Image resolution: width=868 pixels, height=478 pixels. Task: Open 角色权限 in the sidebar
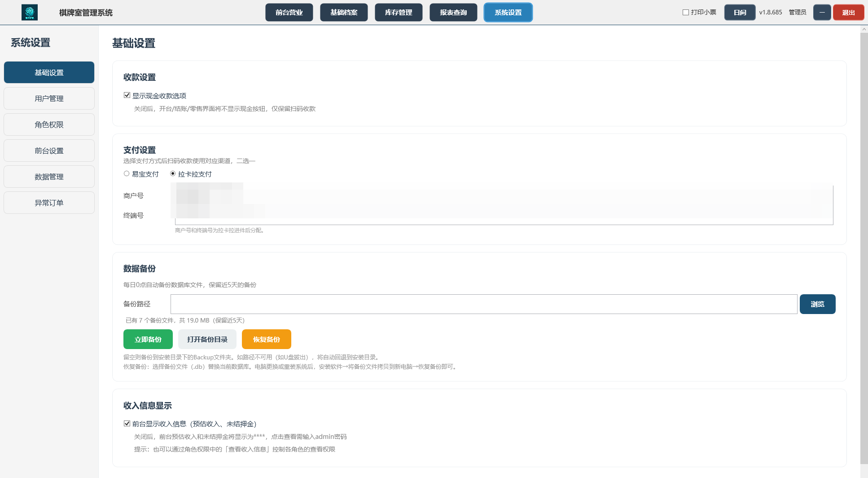click(x=49, y=124)
